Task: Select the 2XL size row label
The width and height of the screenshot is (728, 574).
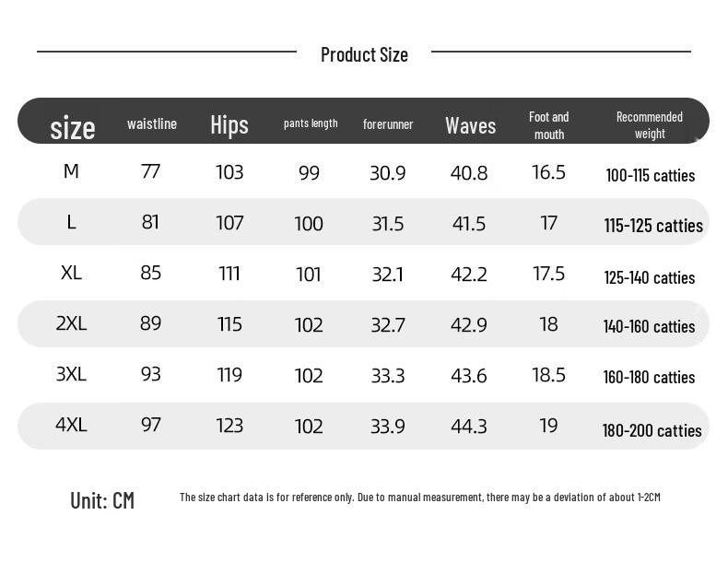Action: click(71, 323)
